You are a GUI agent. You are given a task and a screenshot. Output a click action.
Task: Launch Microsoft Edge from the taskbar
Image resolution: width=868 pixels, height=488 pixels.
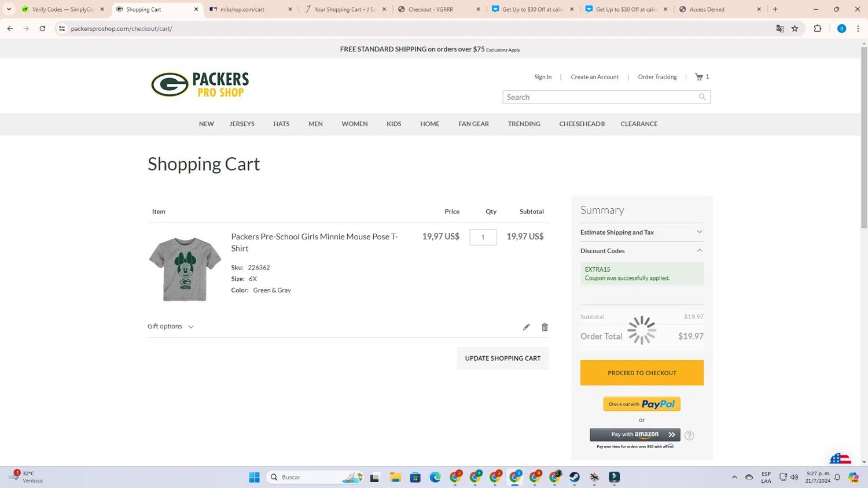point(435,477)
